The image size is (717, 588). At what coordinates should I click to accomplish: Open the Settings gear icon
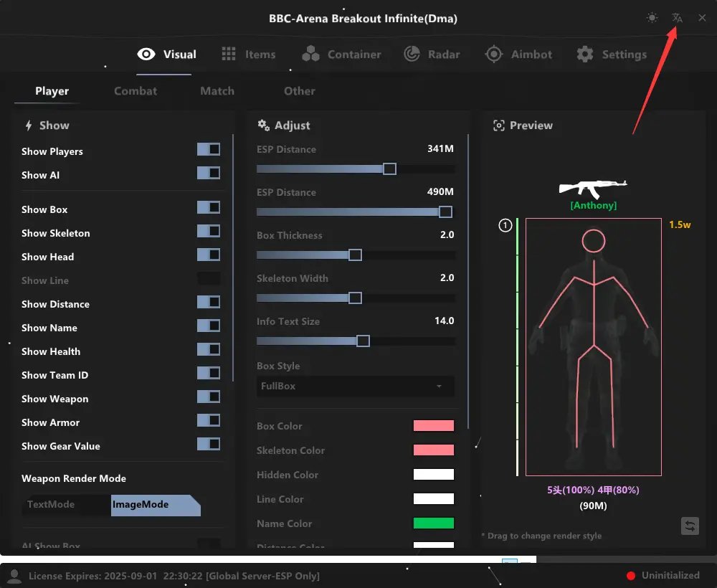585,54
